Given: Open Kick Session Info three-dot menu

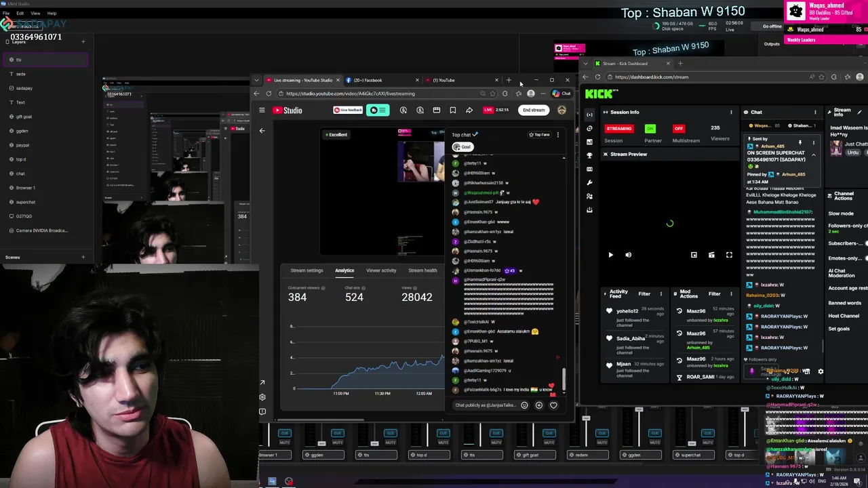Looking at the screenshot, I should tap(731, 112).
